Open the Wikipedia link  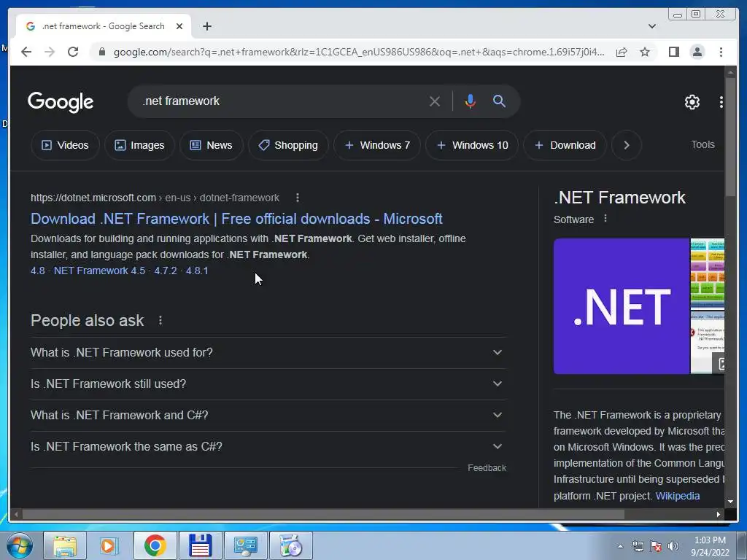click(x=678, y=496)
